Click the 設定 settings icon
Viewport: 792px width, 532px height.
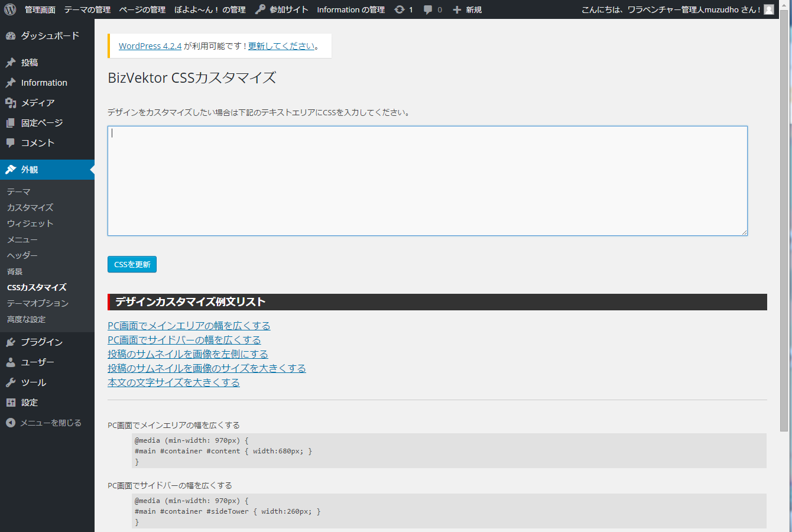tap(11, 403)
